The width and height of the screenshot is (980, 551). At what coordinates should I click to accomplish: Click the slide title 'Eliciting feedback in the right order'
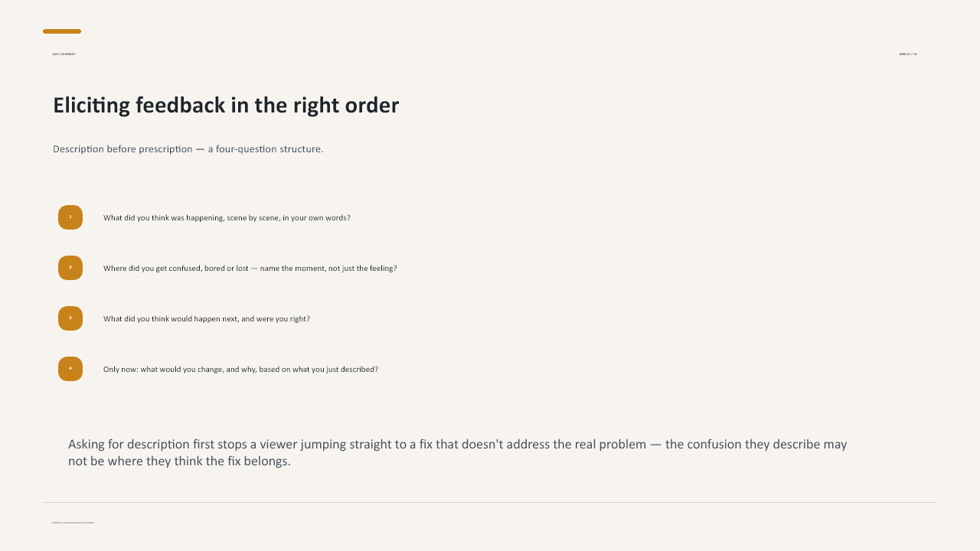tap(226, 105)
